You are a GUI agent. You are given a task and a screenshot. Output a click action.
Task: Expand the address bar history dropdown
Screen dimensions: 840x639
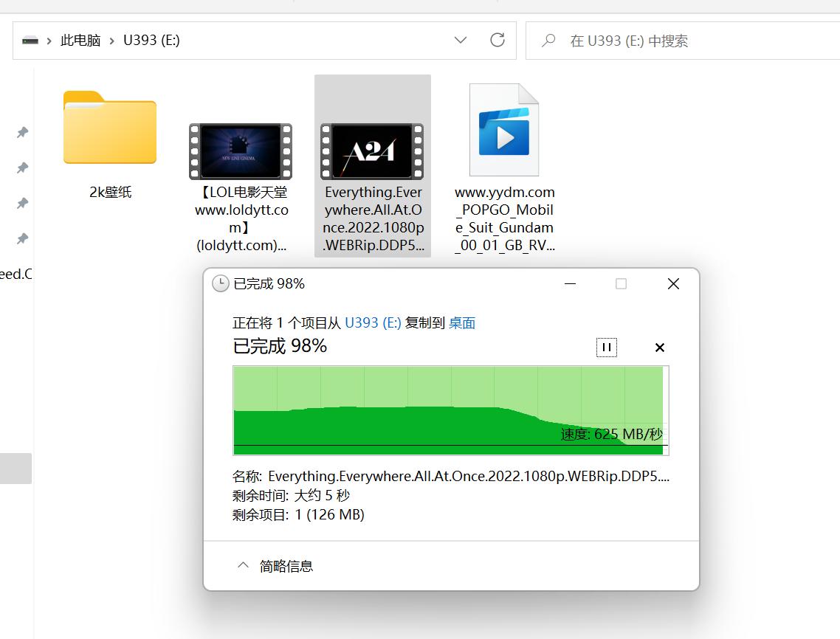pos(460,40)
